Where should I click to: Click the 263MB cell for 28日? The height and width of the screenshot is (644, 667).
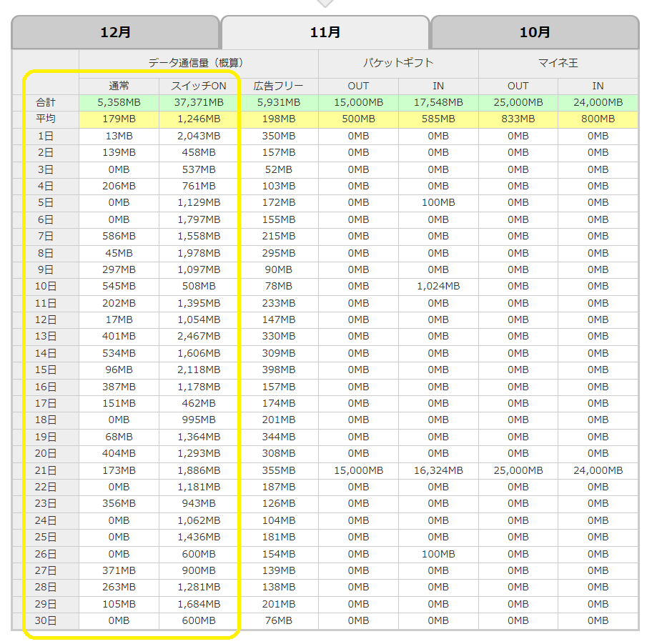tap(119, 588)
